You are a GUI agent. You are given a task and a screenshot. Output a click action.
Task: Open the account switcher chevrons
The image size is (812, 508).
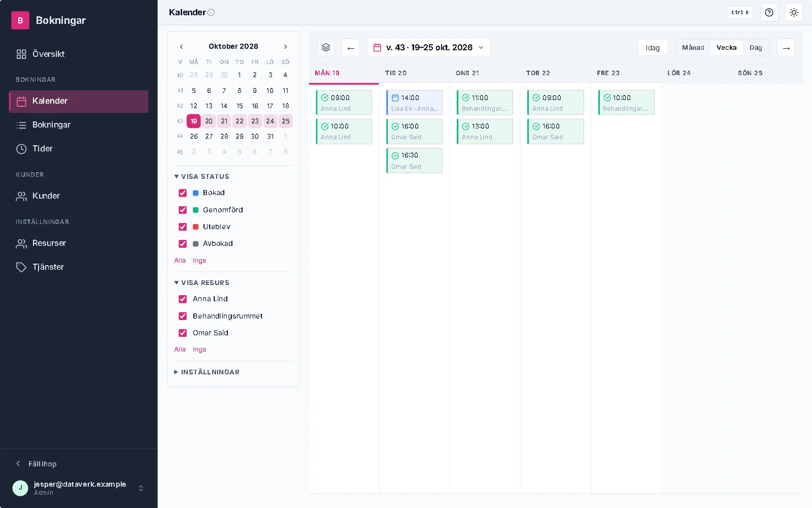pos(141,488)
